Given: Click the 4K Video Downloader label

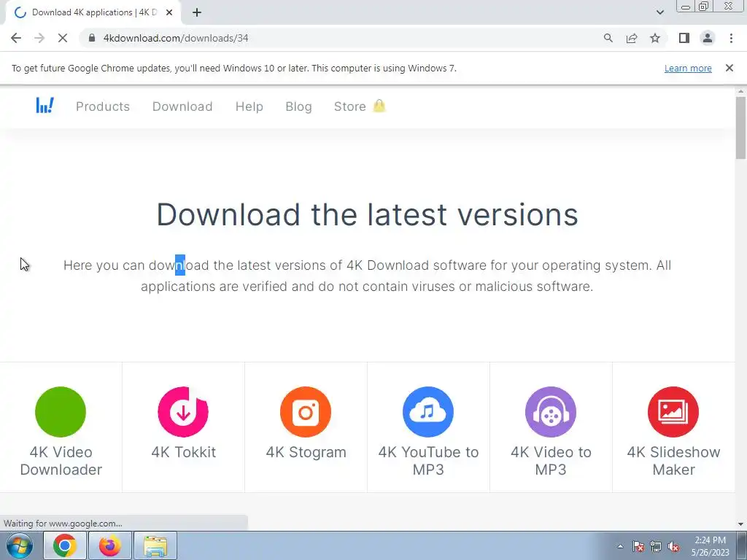Looking at the screenshot, I should point(61,461).
